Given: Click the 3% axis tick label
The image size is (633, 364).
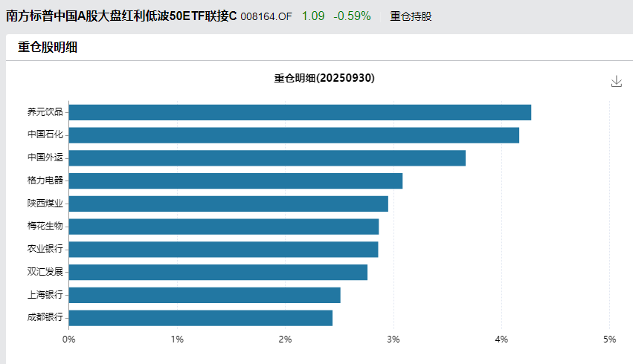Looking at the screenshot, I should (393, 339).
